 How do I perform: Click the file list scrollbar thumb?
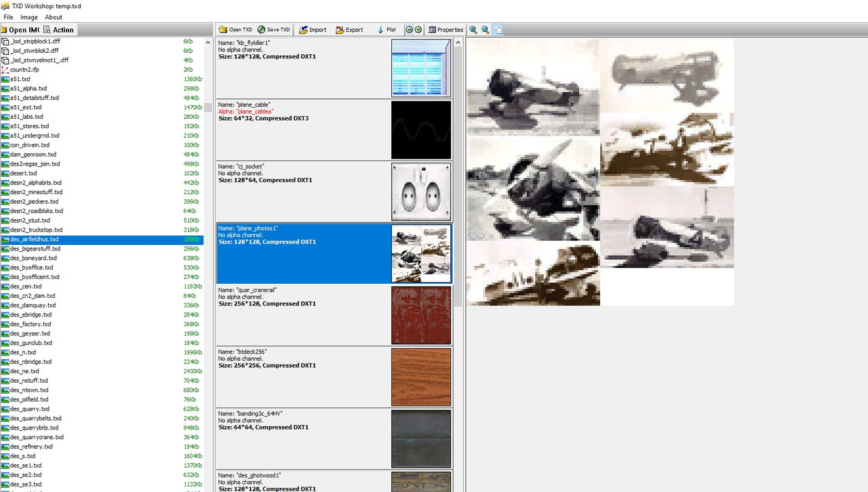click(209, 107)
